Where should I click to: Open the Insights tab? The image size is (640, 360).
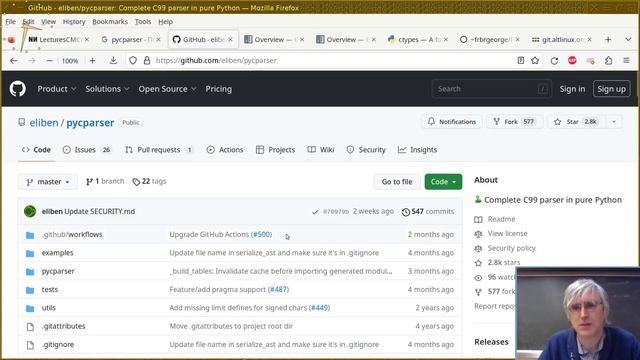pyautogui.click(x=417, y=150)
